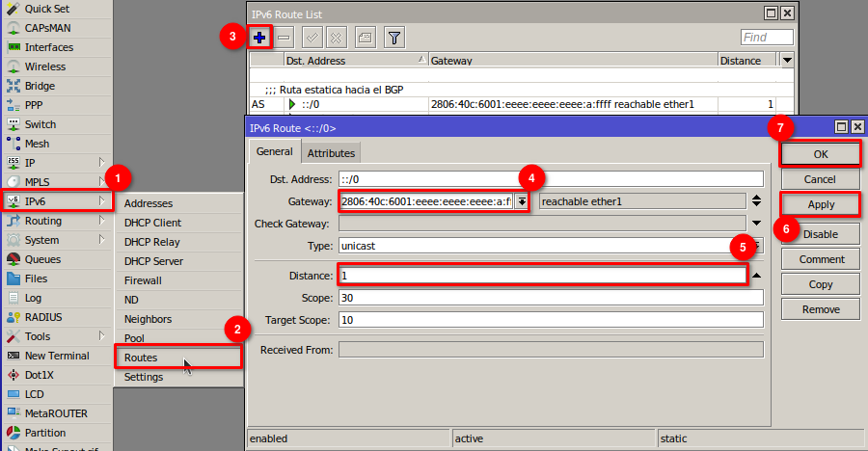Select Firewall in the IPv6 submenu
This screenshot has width=868, height=451.
tap(143, 280)
